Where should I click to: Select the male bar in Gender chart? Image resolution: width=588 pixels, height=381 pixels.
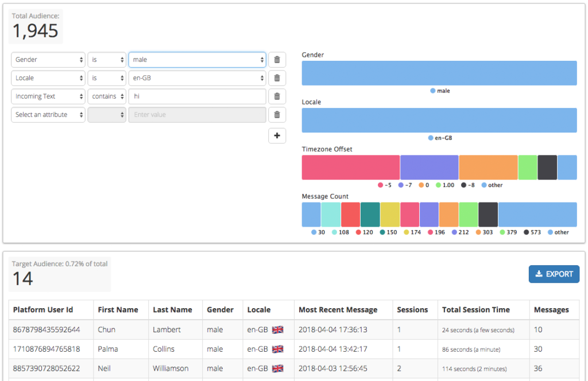point(439,73)
